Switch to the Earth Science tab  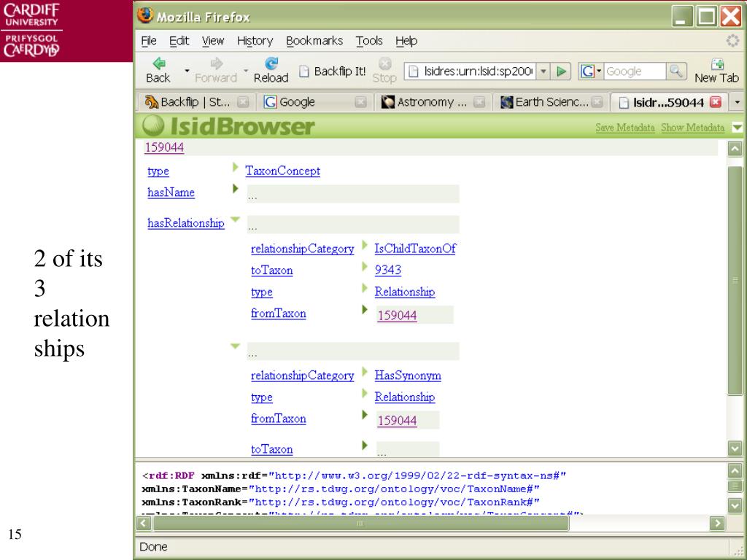pos(545,102)
